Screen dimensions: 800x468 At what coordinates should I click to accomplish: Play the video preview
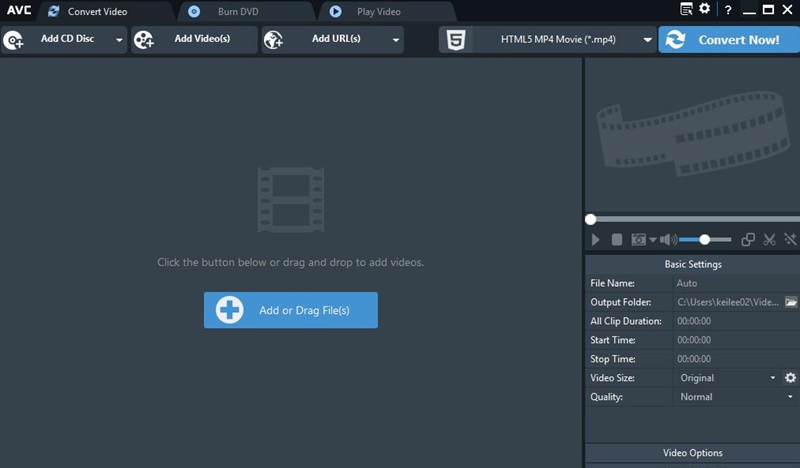tap(595, 239)
